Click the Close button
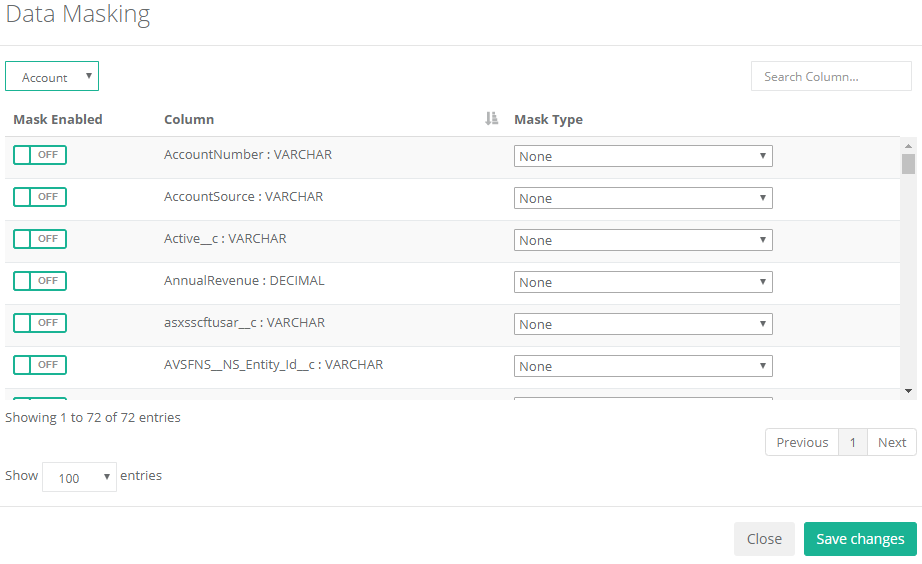 (x=764, y=539)
